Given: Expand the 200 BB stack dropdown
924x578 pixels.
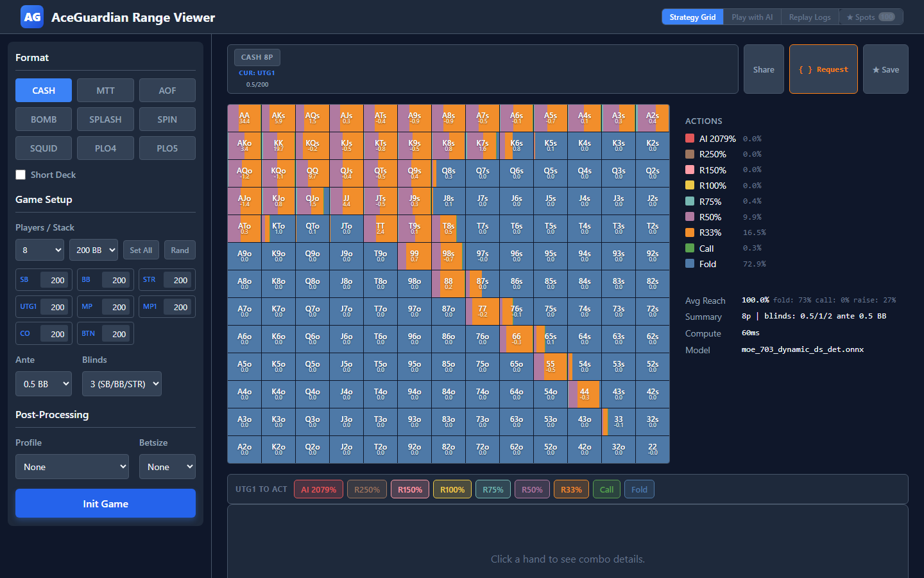Looking at the screenshot, I should [94, 250].
